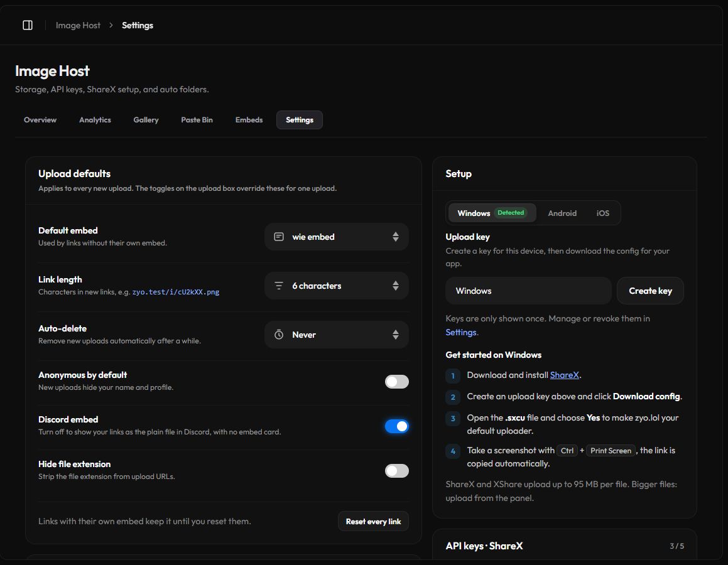728x565 pixels.
Task: Enable Anonymous by default switch
Action: click(x=396, y=382)
